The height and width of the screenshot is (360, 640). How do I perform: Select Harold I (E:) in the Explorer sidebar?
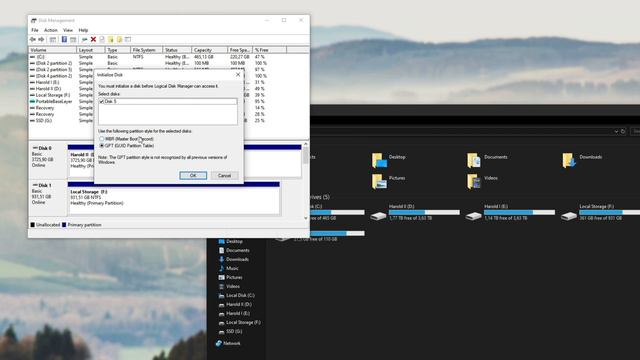click(x=235, y=313)
